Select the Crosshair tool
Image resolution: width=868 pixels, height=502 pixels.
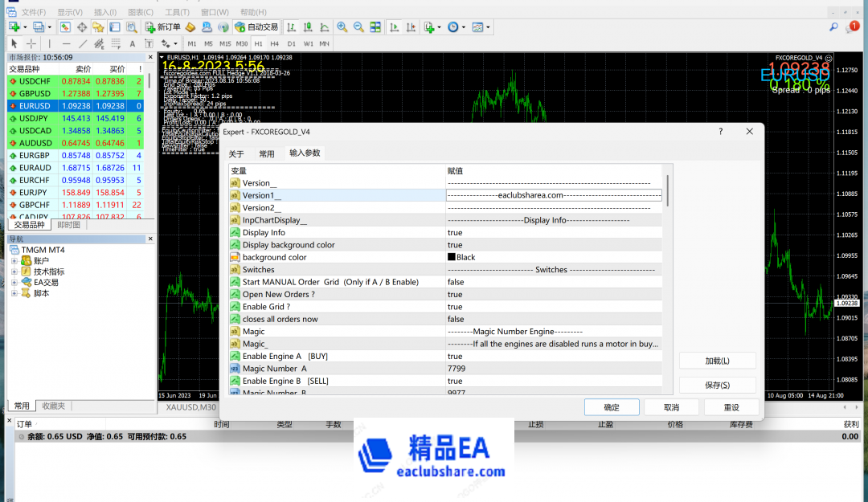[x=31, y=43]
